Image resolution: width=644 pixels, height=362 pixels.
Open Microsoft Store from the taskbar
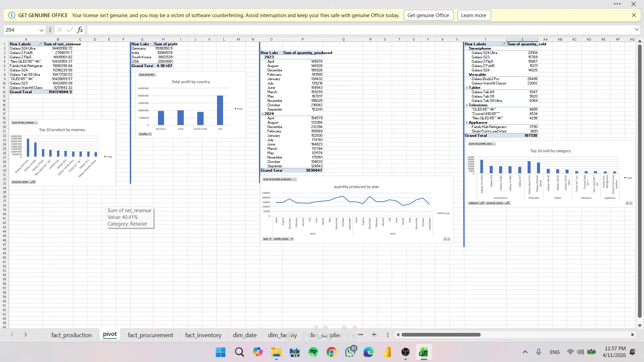pos(295,352)
